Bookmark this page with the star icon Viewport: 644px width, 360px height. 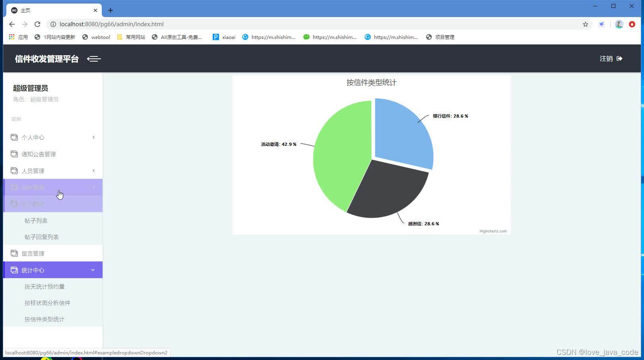(585, 24)
